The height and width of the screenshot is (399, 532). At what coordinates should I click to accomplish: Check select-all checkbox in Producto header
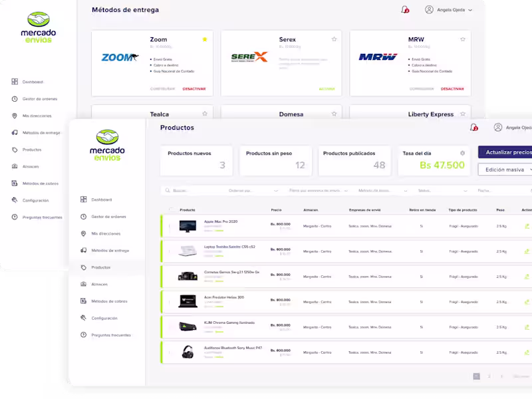pyautogui.click(x=171, y=209)
